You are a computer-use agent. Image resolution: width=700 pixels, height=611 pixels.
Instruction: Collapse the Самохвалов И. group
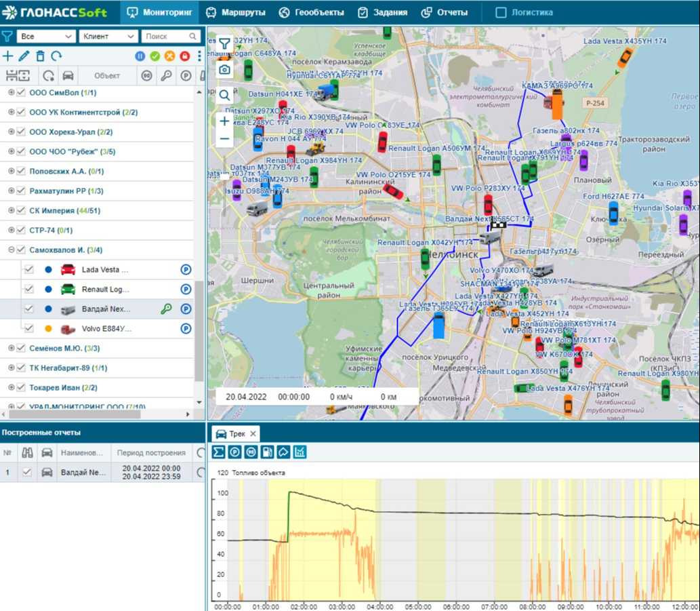coord(11,250)
